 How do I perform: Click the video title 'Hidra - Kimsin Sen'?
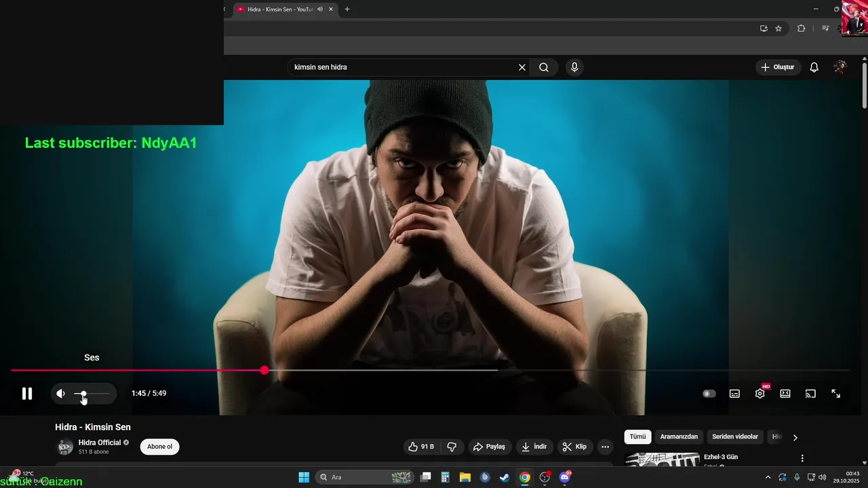point(93,427)
